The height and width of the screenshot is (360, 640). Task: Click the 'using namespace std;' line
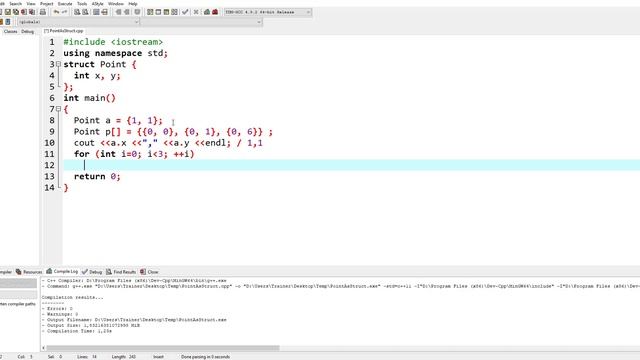(x=116, y=53)
